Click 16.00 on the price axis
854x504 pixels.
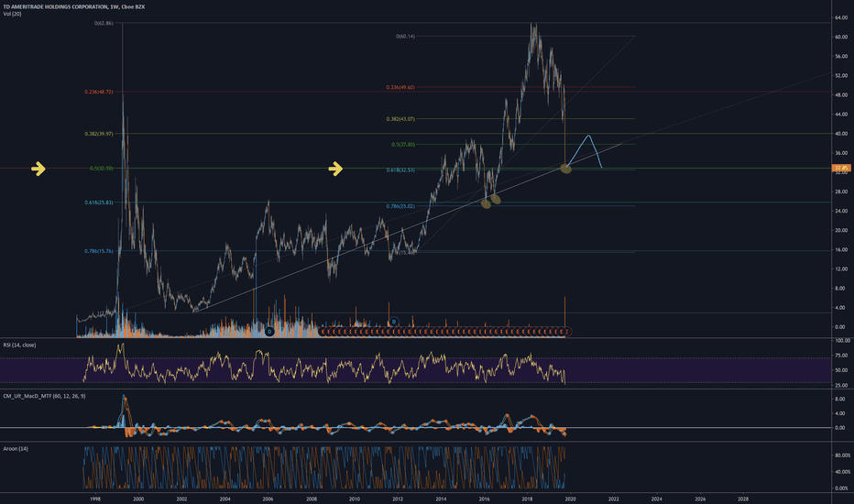841,249
